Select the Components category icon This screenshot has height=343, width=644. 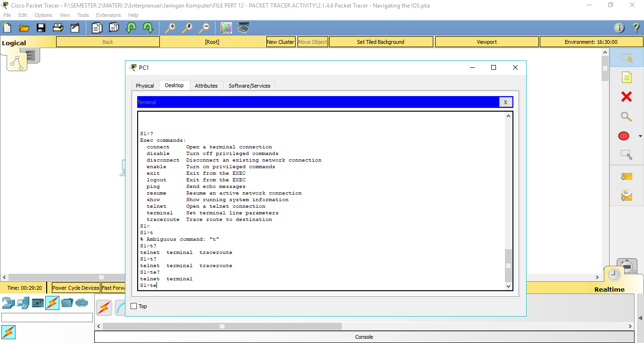(x=38, y=303)
